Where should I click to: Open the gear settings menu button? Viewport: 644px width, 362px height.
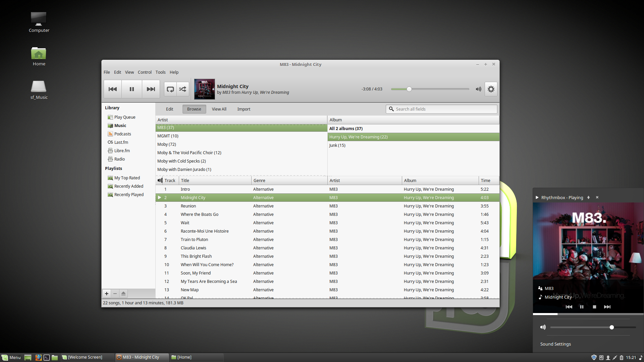[491, 89]
